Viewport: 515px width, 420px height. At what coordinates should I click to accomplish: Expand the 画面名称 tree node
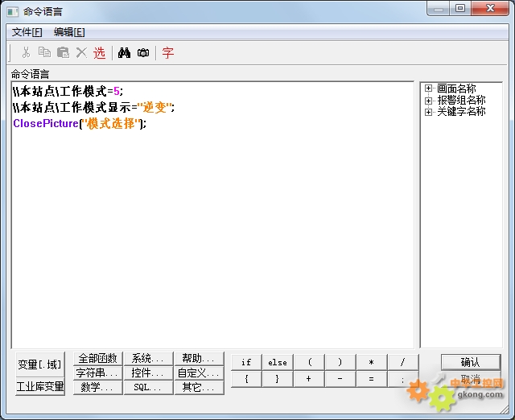point(429,89)
